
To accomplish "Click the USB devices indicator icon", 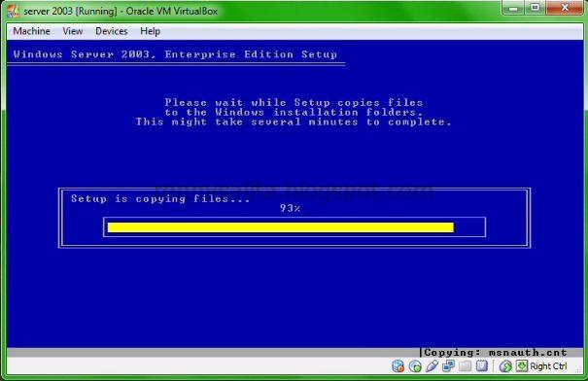I will tap(432, 366).
